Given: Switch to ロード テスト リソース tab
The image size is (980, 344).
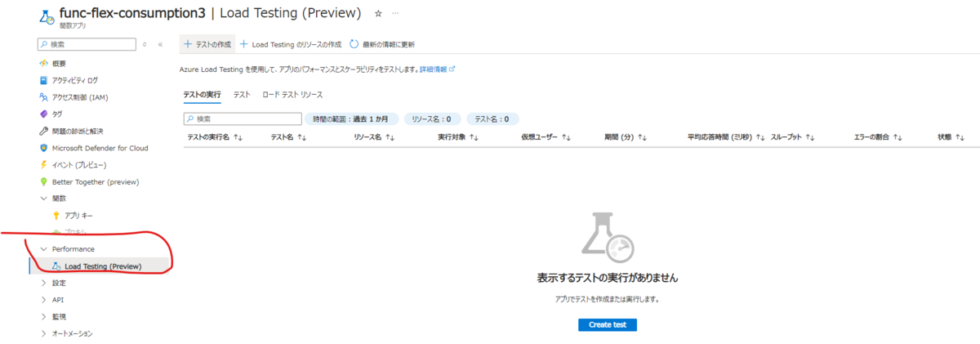Looking at the screenshot, I should click(x=292, y=95).
